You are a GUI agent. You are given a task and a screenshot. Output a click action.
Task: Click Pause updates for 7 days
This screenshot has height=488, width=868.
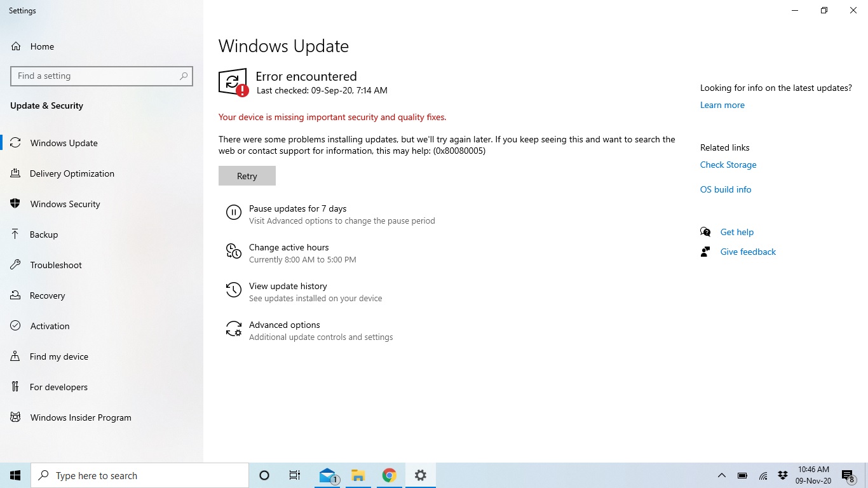pyautogui.click(x=297, y=208)
